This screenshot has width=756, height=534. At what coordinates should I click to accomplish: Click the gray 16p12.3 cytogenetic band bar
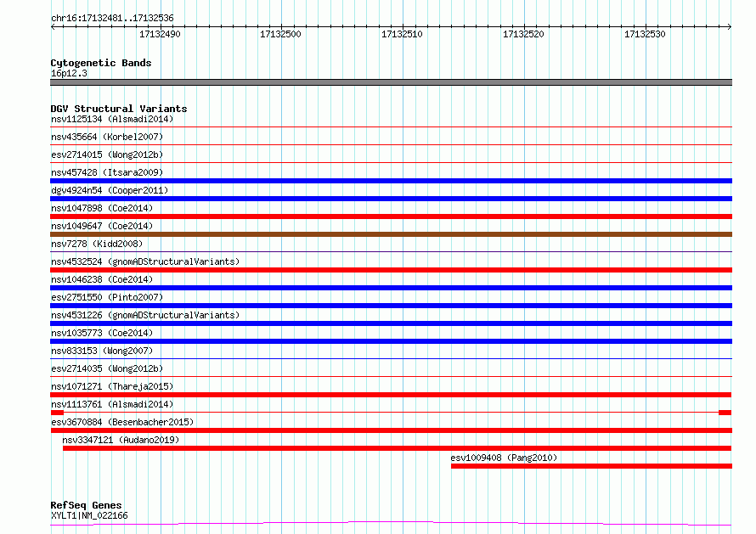pos(391,82)
